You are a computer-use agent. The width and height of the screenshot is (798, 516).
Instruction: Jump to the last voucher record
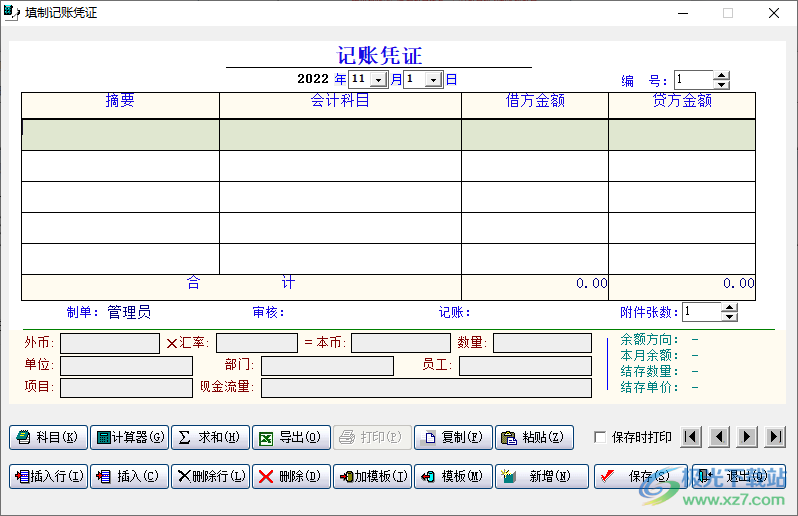coord(775,437)
